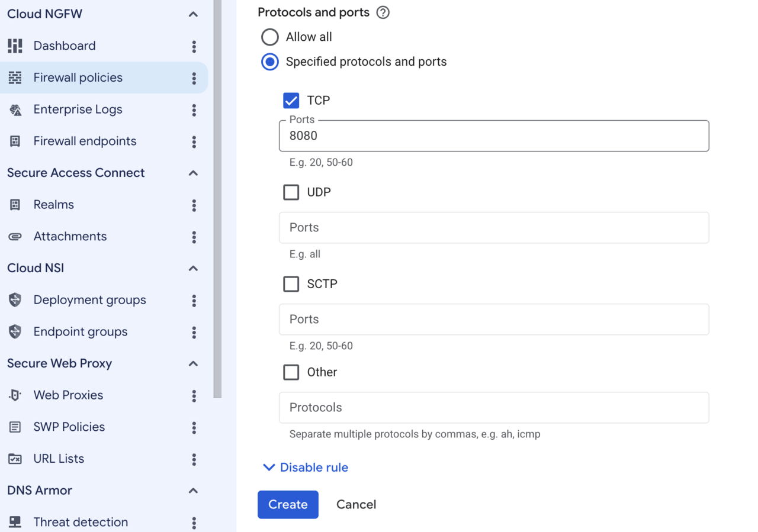Click the Create button
Viewport: 758px width, 532px height.
(288, 505)
